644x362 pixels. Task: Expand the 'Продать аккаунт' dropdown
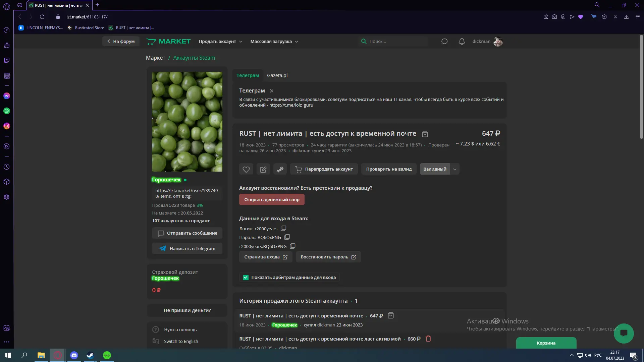pos(220,42)
